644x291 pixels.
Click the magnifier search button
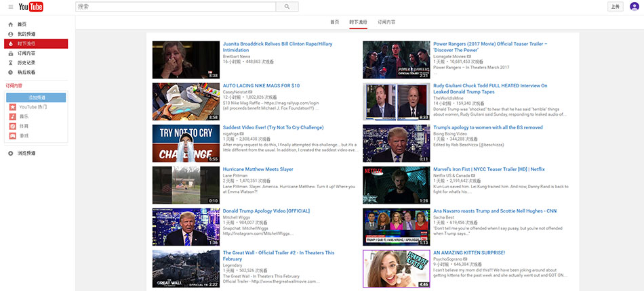click(287, 7)
